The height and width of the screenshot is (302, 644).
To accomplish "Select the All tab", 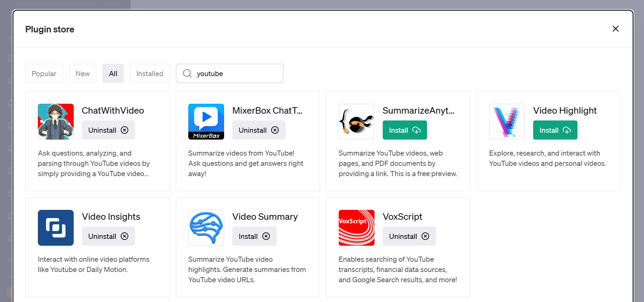I will click(x=113, y=73).
